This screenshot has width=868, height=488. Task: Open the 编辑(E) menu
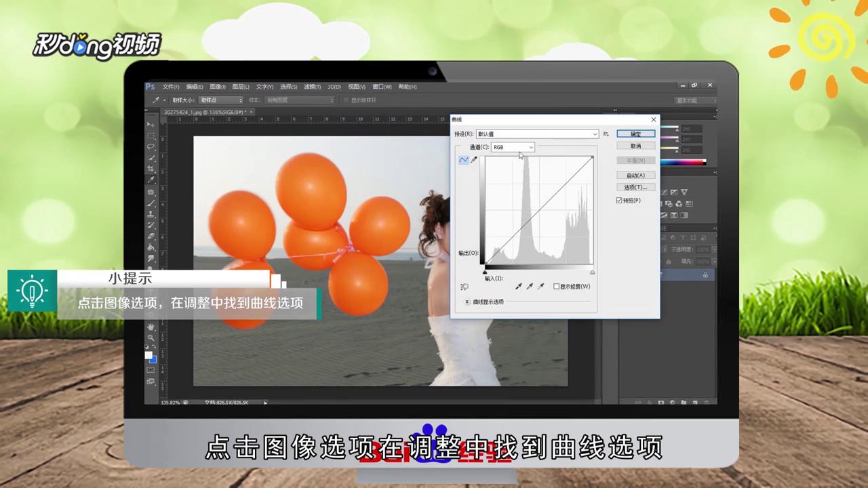click(x=195, y=87)
